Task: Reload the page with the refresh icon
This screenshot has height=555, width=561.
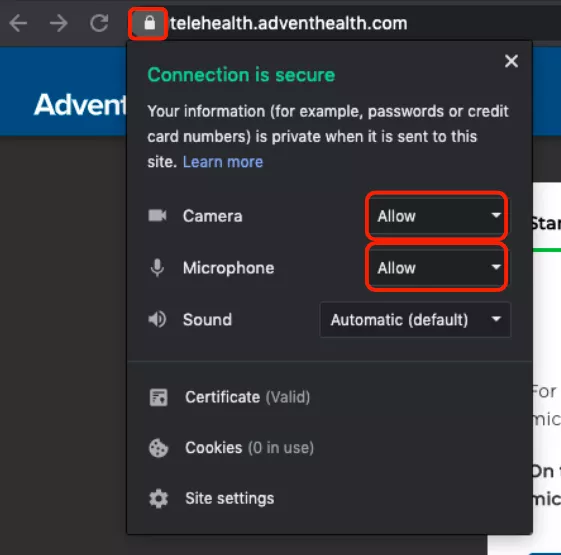Action: click(x=99, y=23)
